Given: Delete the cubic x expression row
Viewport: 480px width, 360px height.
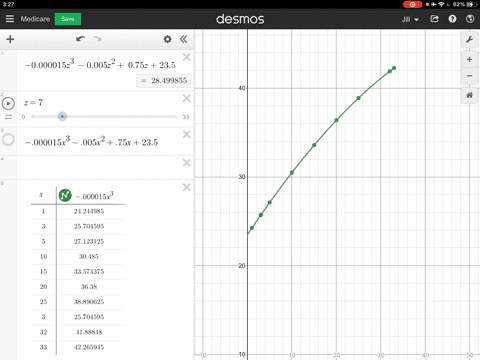Looking at the screenshot, I should 187,134.
